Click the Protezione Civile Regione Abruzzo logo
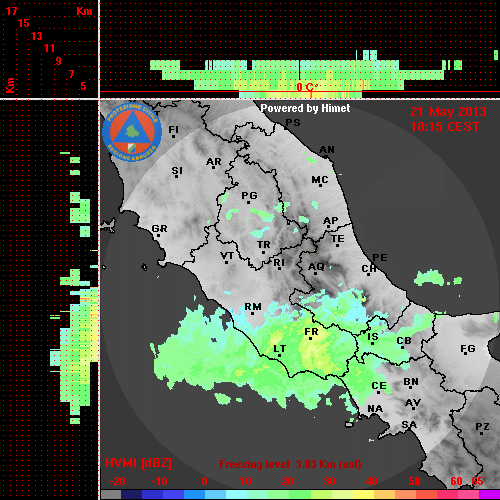This screenshot has height=500, width=500. coord(132,132)
